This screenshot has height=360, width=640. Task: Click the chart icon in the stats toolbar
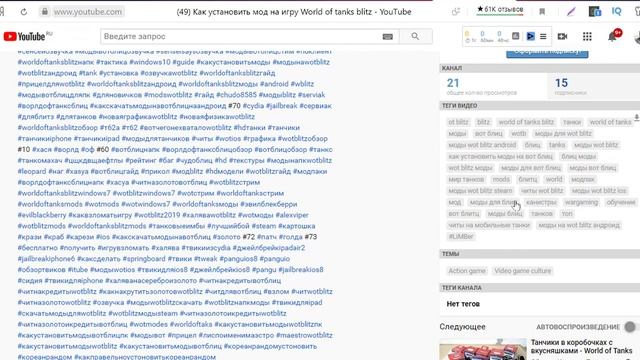click(516, 36)
